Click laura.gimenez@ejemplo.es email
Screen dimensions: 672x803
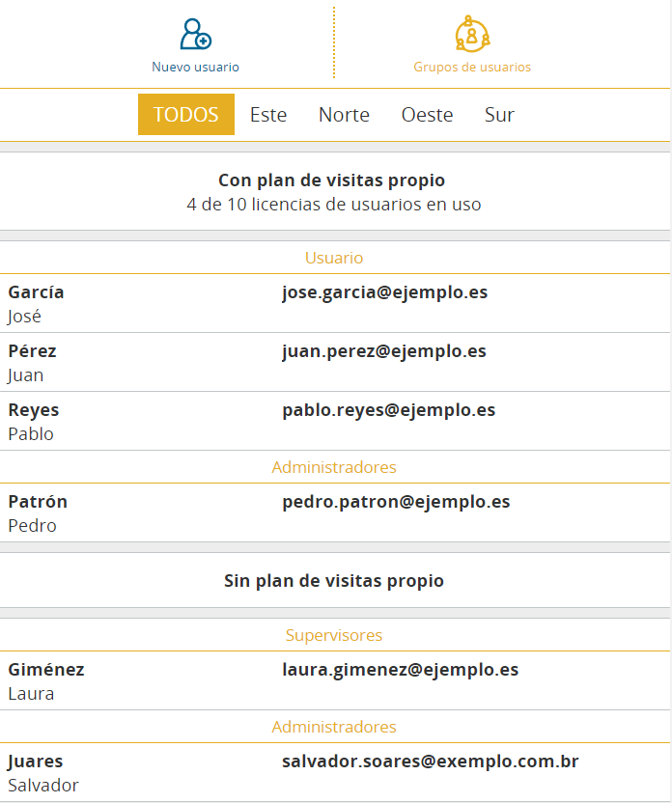point(400,670)
